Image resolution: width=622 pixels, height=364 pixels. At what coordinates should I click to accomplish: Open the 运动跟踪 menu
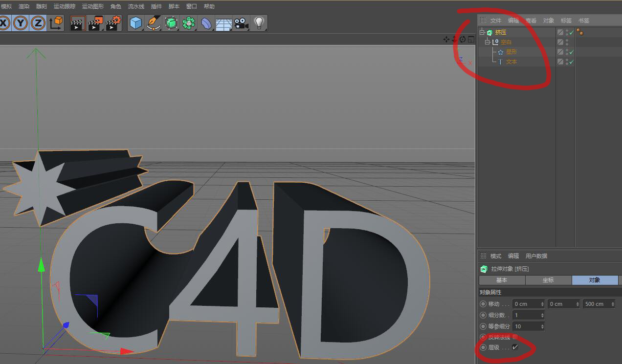coord(65,6)
